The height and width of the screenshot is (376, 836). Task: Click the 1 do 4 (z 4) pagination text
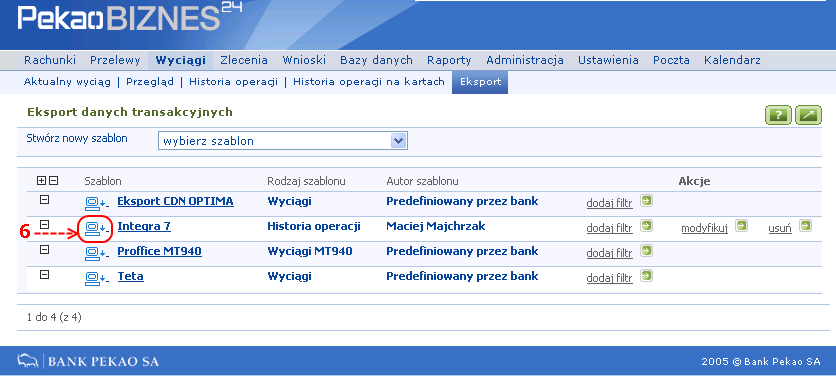[54, 317]
